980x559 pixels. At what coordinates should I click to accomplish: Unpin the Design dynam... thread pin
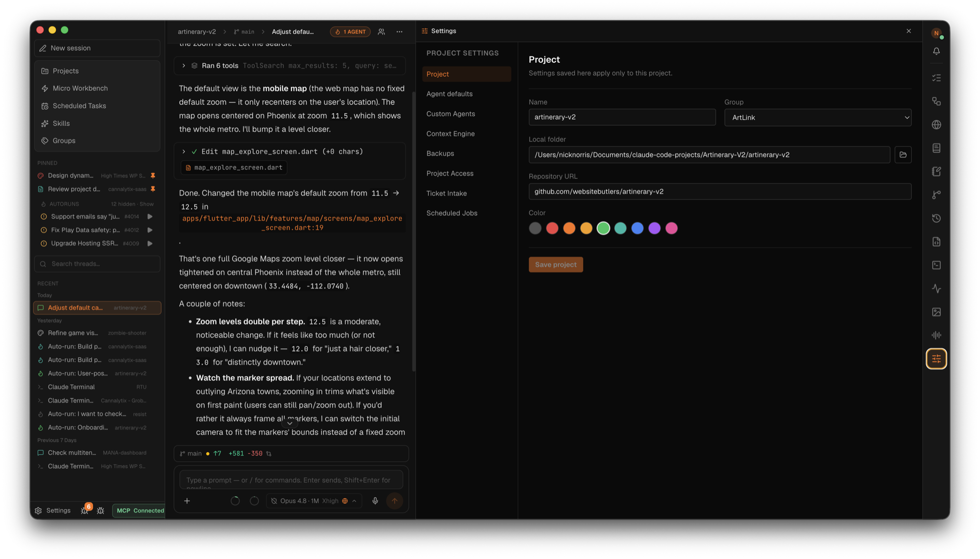(153, 175)
